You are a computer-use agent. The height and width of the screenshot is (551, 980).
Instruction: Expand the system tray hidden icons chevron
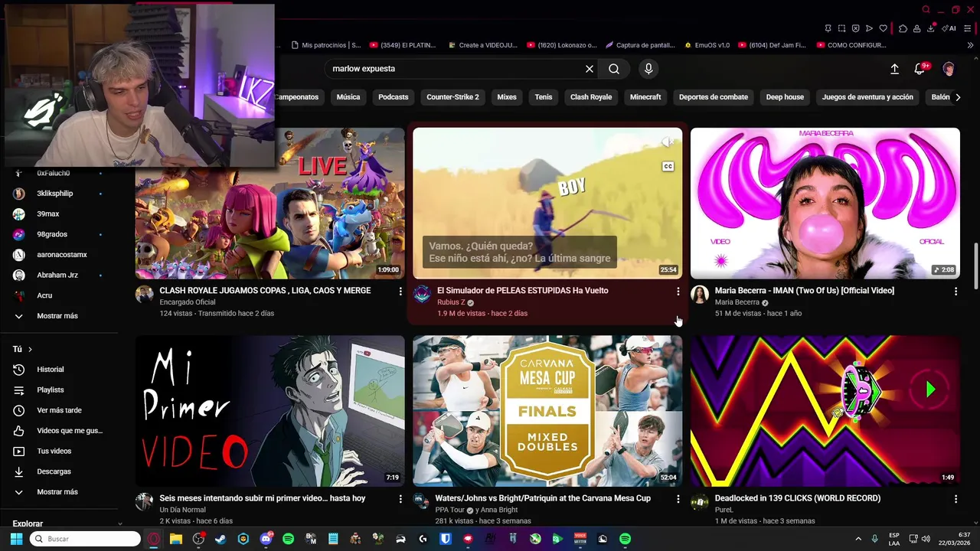coord(858,539)
